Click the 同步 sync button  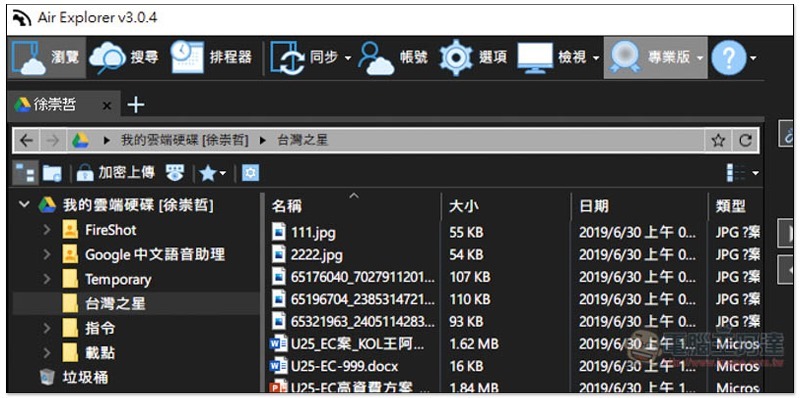[x=304, y=57]
